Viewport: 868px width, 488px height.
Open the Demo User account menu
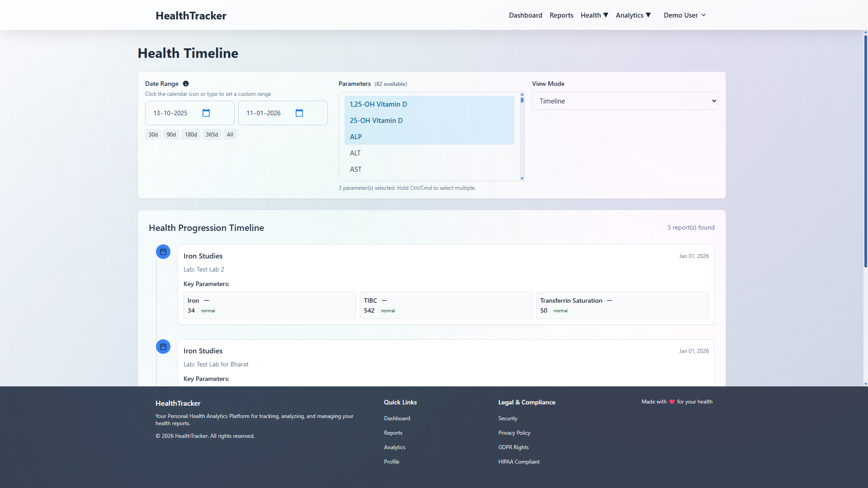tap(684, 15)
